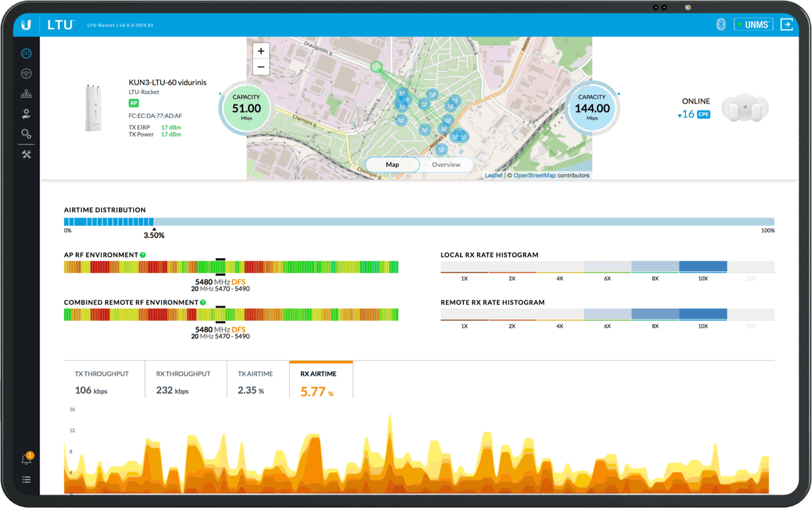Click the TX Power 17 dBm value
Viewport: 812px width, 508px height.
click(171, 134)
